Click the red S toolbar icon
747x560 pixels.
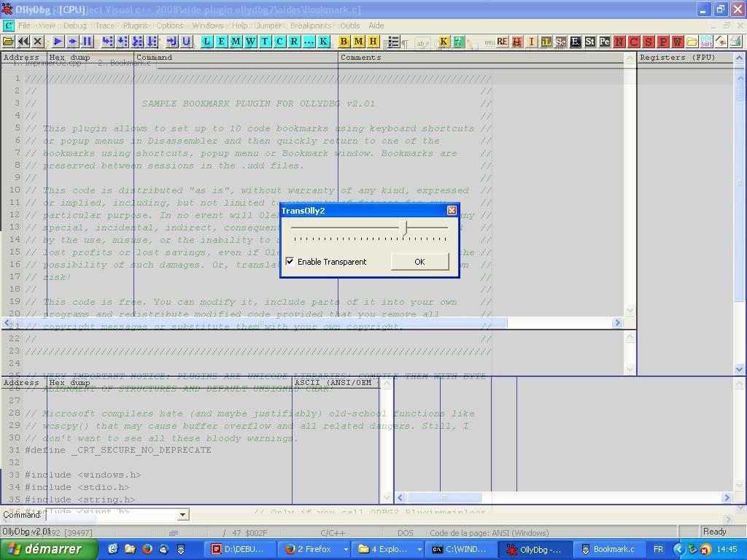[649, 42]
